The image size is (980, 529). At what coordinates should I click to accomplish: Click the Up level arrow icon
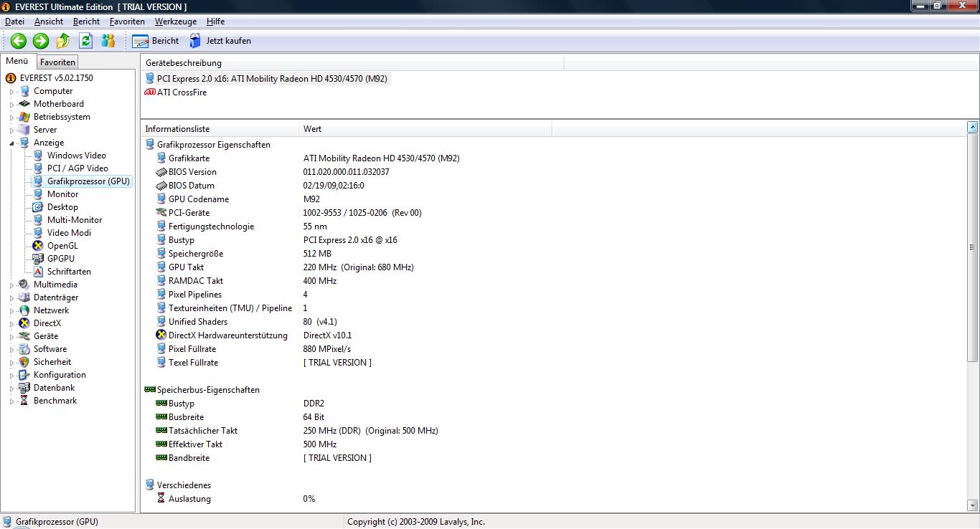click(63, 41)
